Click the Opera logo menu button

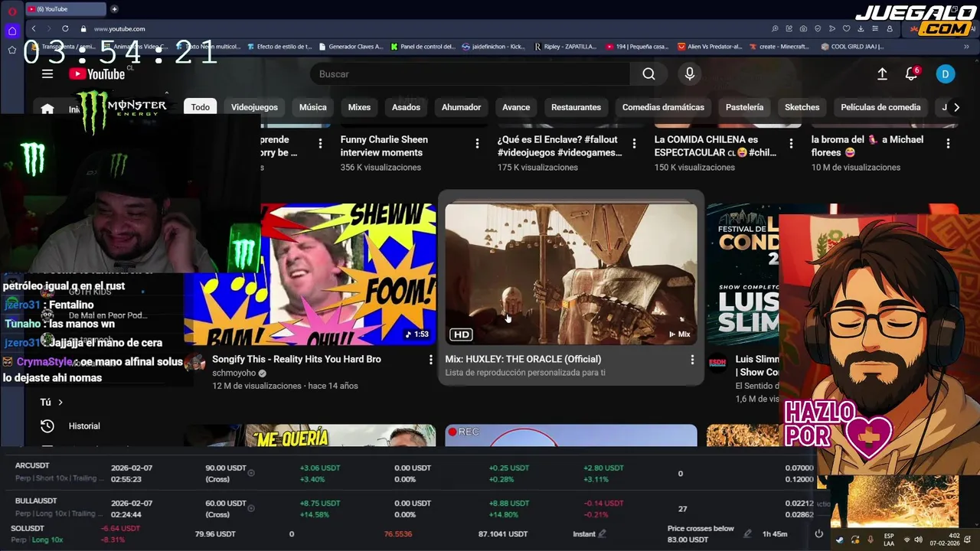coord(12,11)
